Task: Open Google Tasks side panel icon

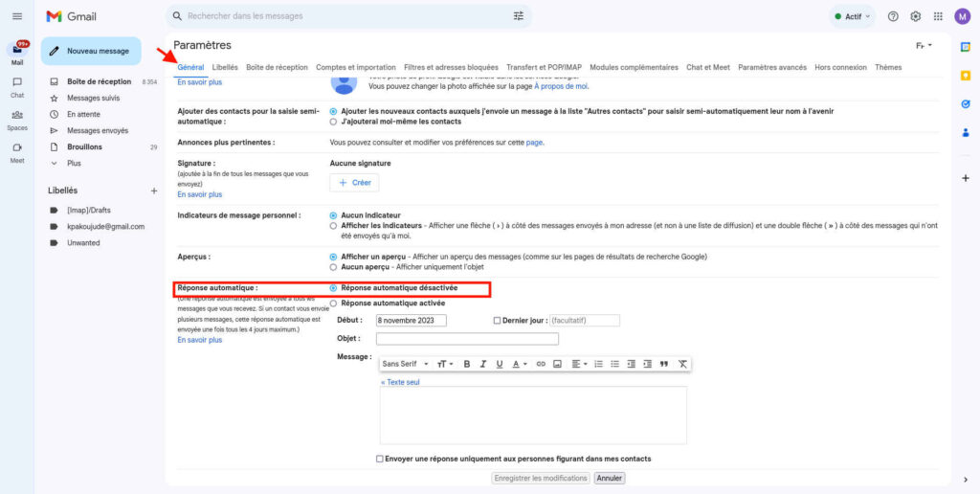Action: tap(966, 104)
